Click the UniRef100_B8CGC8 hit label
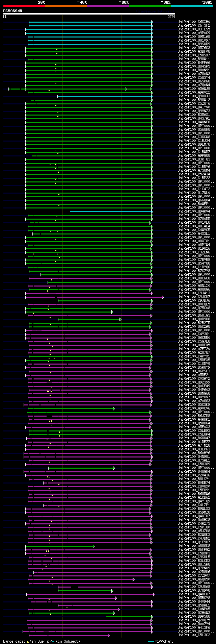The width and height of the screenshot is (216, 644). pyautogui.click(x=194, y=278)
